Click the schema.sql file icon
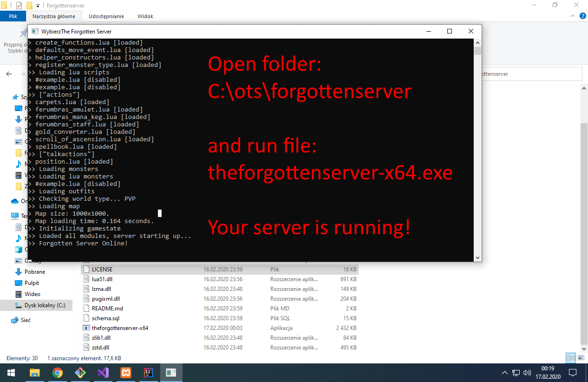Image resolution: width=588 pixels, height=382 pixels. point(86,318)
